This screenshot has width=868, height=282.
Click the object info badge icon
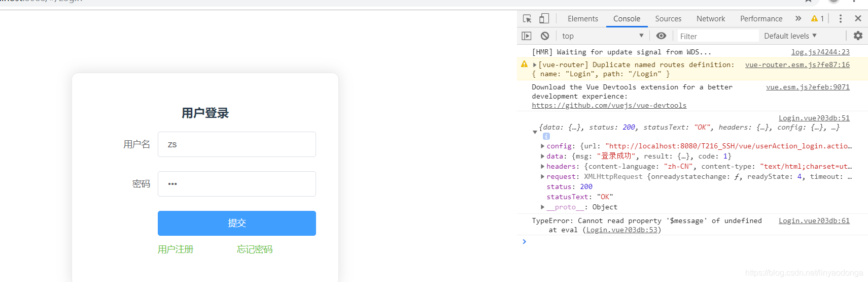click(x=546, y=136)
